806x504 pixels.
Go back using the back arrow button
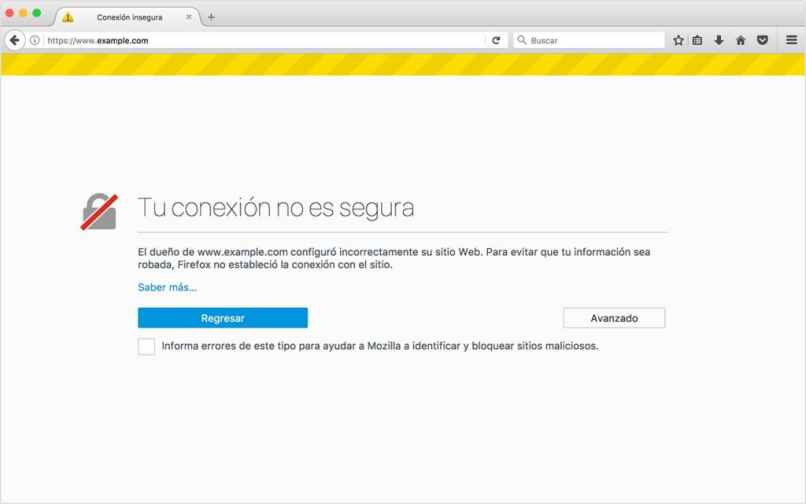14,40
